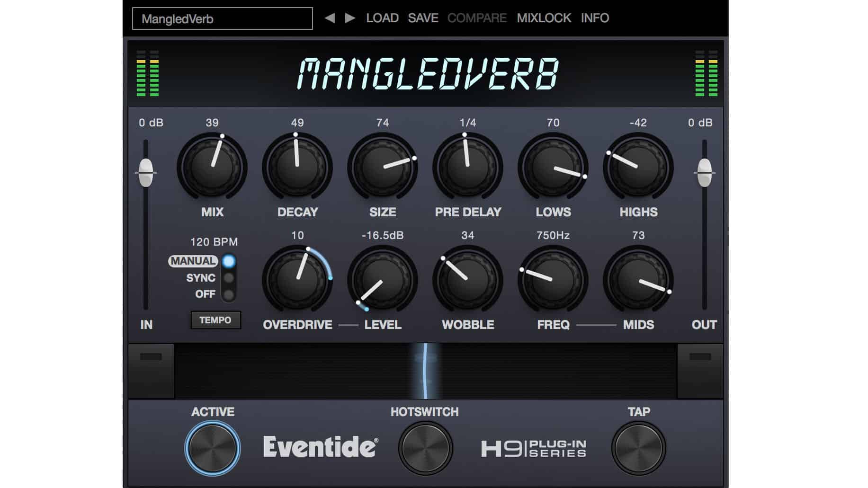Click the 10 OVERDRIVE value

click(297, 235)
